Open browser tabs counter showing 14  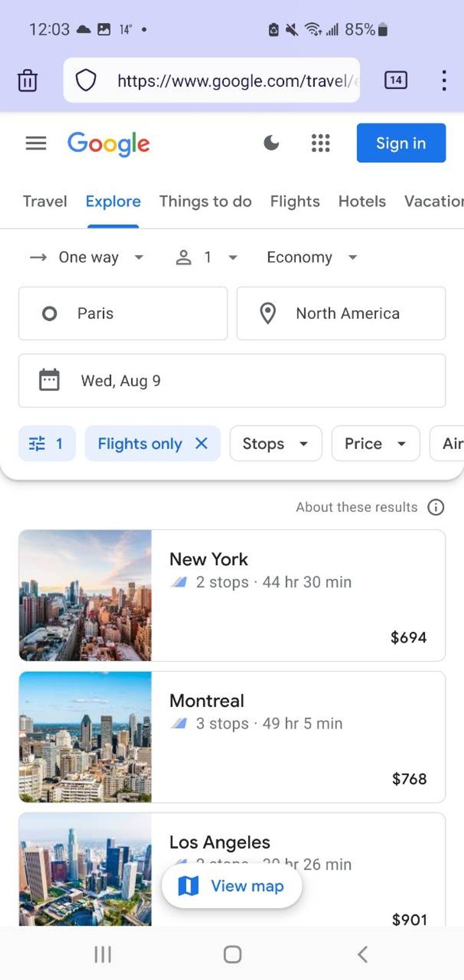[x=396, y=80]
